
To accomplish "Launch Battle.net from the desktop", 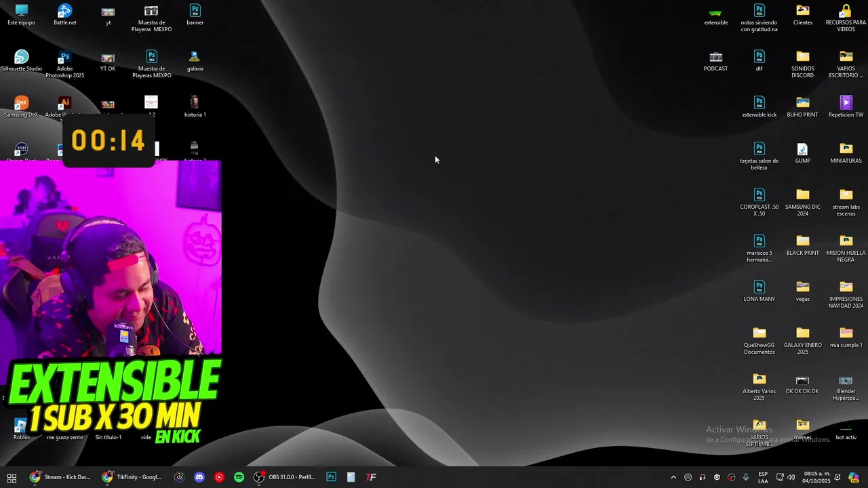I will [x=65, y=15].
